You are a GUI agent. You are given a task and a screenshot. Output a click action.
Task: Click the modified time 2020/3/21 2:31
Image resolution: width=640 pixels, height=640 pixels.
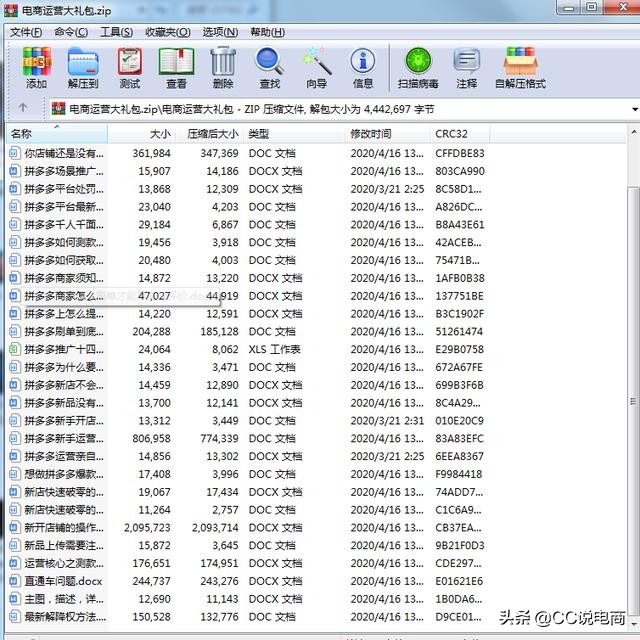click(x=387, y=421)
